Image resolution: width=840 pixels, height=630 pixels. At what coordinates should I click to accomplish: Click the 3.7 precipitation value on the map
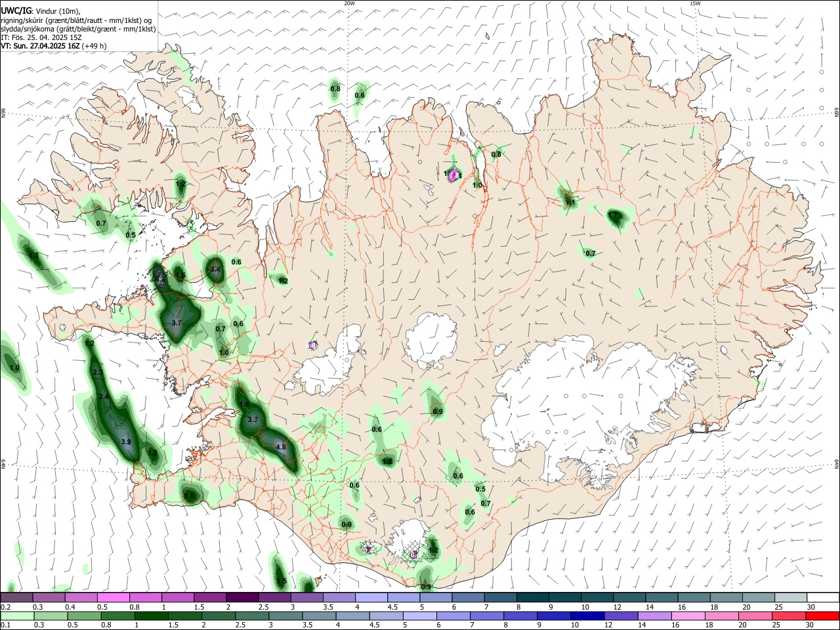[x=177, y=323]
